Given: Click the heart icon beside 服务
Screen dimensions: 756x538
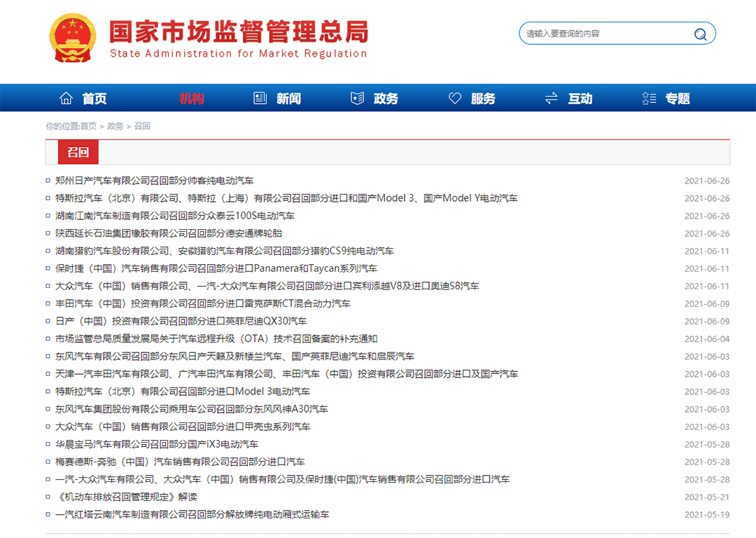Looking at the screenshot, I should 455,99.
